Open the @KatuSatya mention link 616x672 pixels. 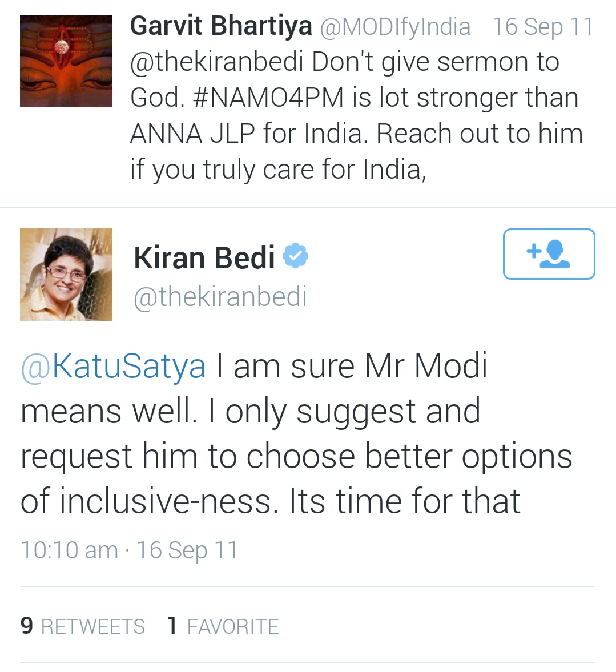pos(114,366)
